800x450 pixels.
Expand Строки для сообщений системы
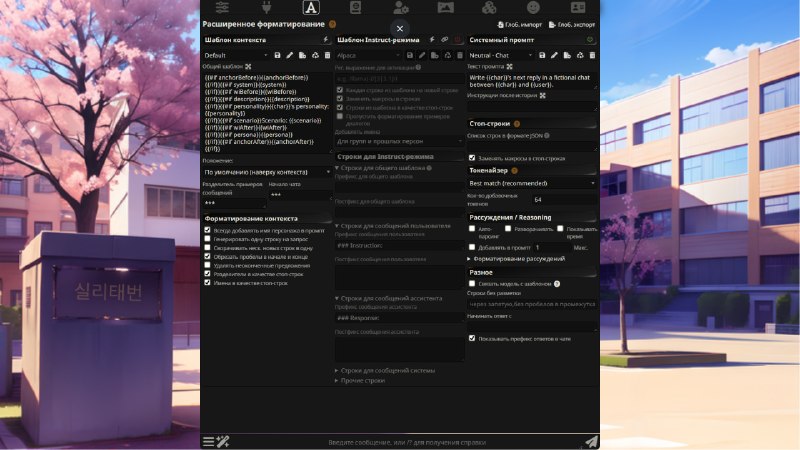click(x=385, y=370)
